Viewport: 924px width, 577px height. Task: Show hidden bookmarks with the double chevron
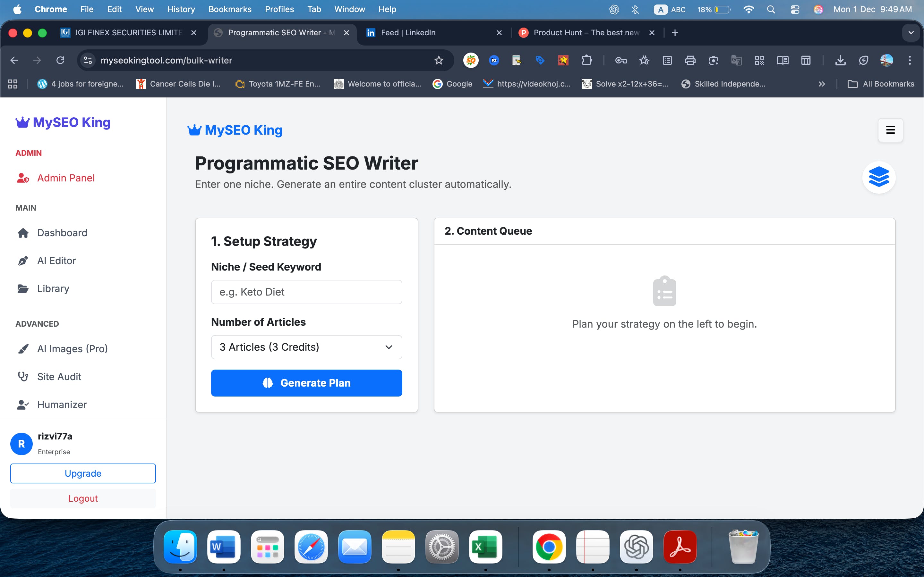(822, 84)
